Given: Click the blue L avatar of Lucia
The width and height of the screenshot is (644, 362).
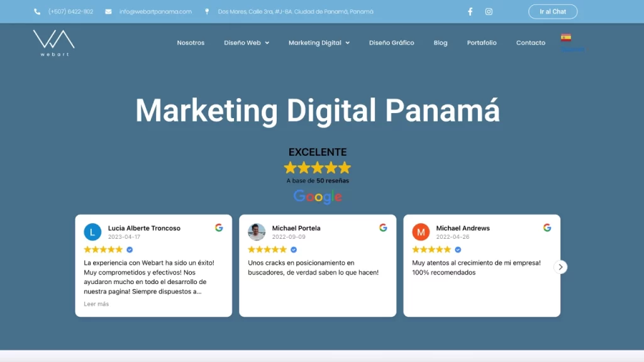Looking at the screenshot, I should tap(92, 232).
